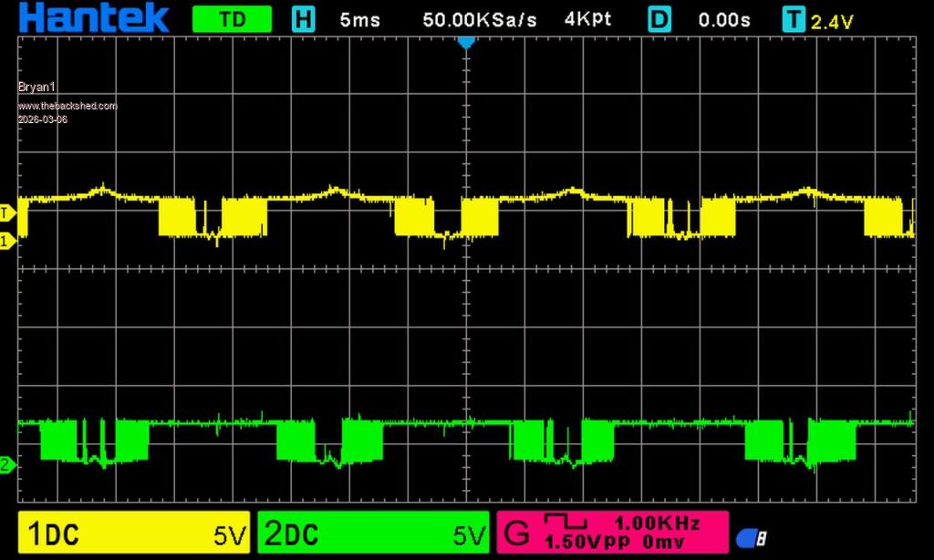Click the green TD status badge
The image size is (934, 560).
pos(232,19)
